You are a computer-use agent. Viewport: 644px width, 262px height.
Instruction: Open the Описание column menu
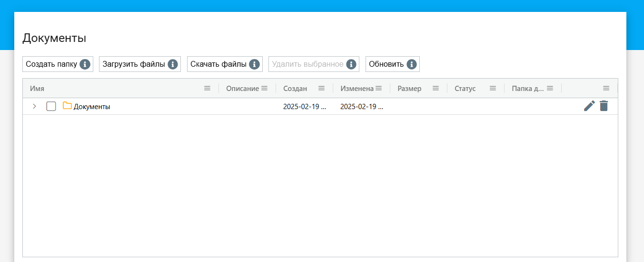(x=264, y=88)
